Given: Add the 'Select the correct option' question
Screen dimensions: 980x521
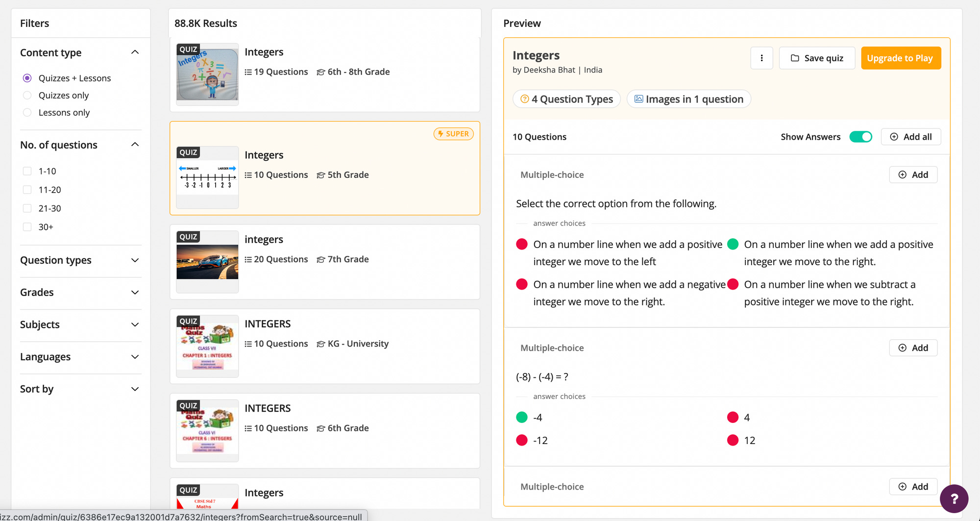Looking at the screenshot, I should point(913,174).
